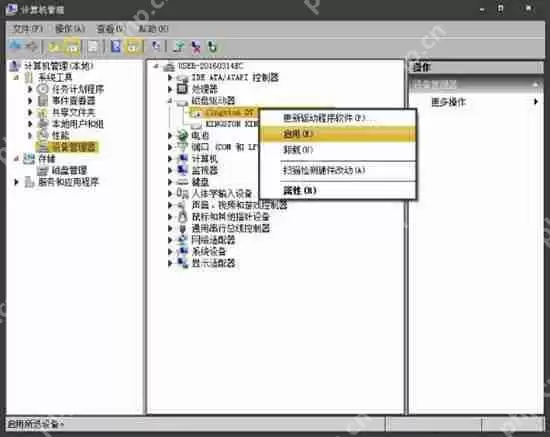Expand 共享文件夹 tree arrow
The image size is (550, 437).
point(30,112)
